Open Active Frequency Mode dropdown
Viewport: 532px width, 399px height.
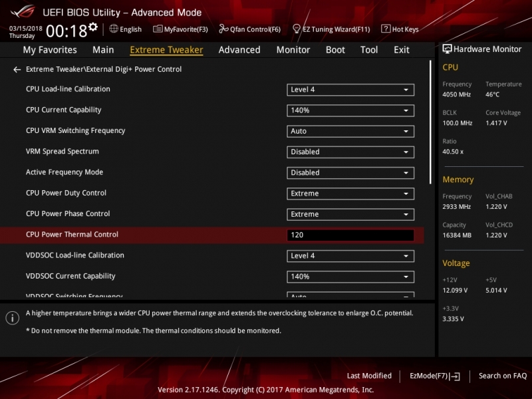click(x=350, y=173)
